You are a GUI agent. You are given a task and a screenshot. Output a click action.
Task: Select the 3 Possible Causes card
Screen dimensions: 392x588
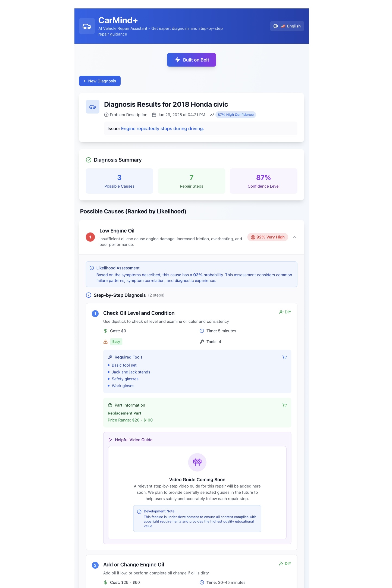(x=120, y=181)
